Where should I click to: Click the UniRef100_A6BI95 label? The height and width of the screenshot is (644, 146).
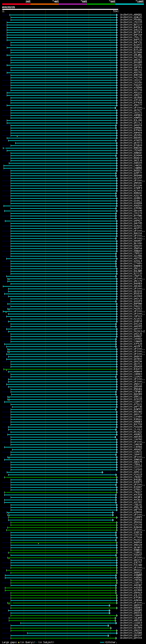click(x=131, y=620)
